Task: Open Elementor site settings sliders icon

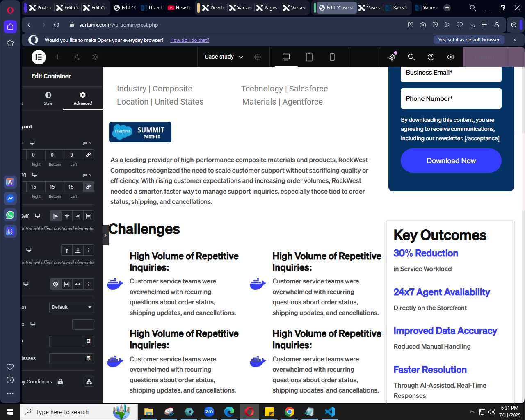Action: [x=77, y=57]
